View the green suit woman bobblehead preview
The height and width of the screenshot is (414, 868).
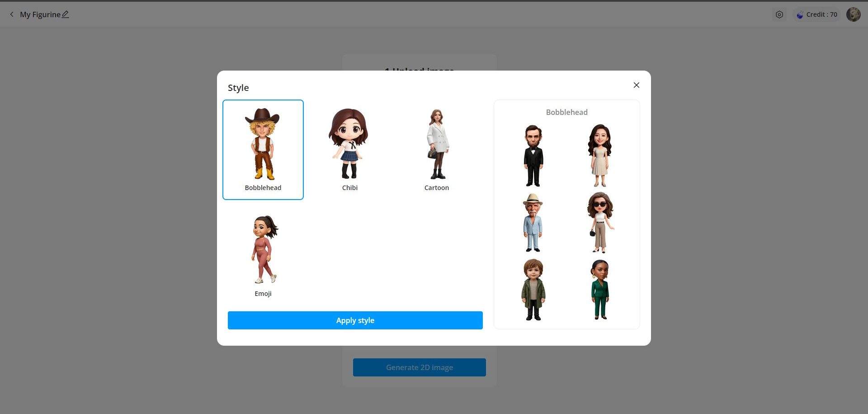tap(600, 290)
